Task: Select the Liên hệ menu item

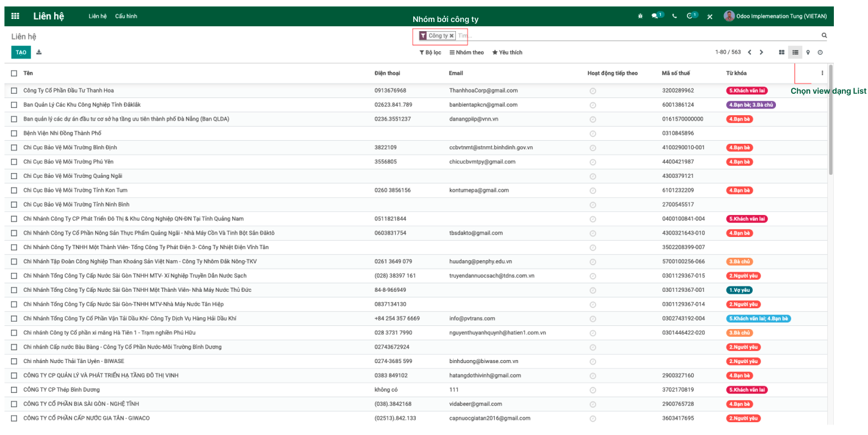Action: pyautogui.click(x=98, y=16)
